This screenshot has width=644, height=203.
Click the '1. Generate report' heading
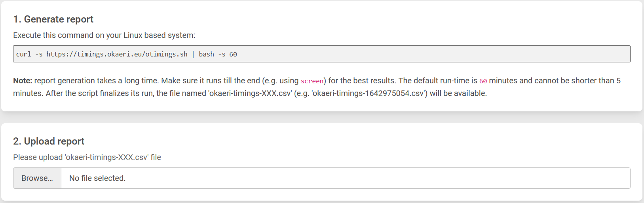53,19
